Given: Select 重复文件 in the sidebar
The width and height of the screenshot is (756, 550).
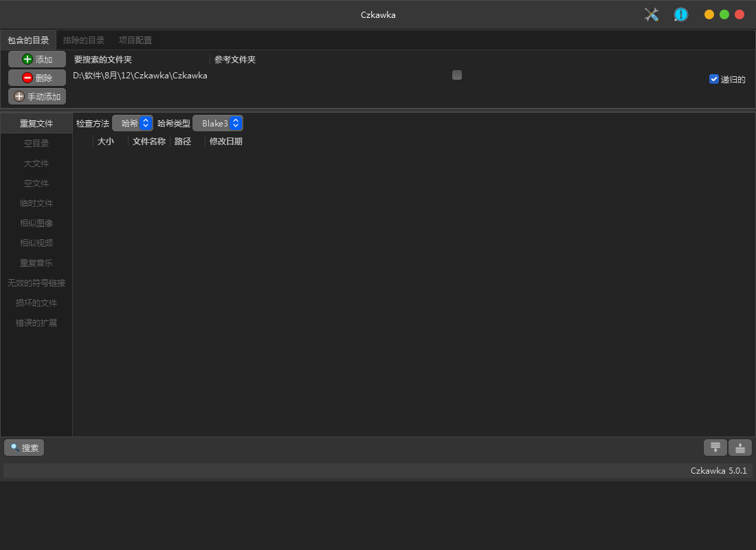Looking at the screenshot, I should (x=36, y=124).
